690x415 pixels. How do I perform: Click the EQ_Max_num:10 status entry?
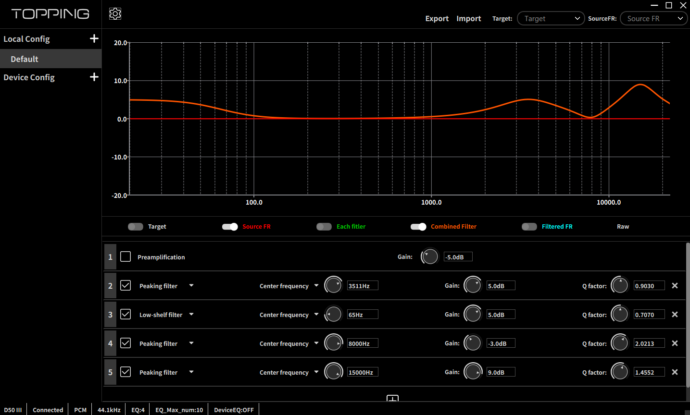(x=179, y=410)
